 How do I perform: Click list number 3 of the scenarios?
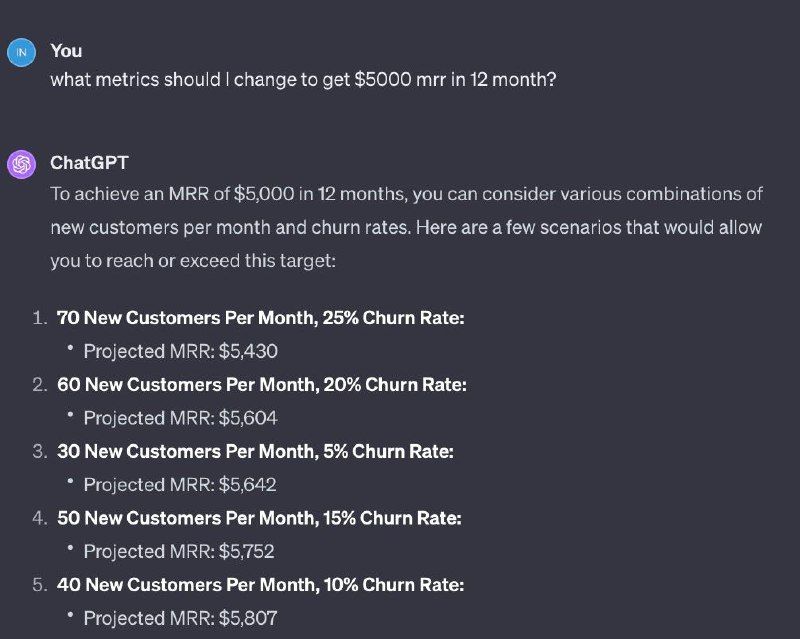[x=39, y=451]
